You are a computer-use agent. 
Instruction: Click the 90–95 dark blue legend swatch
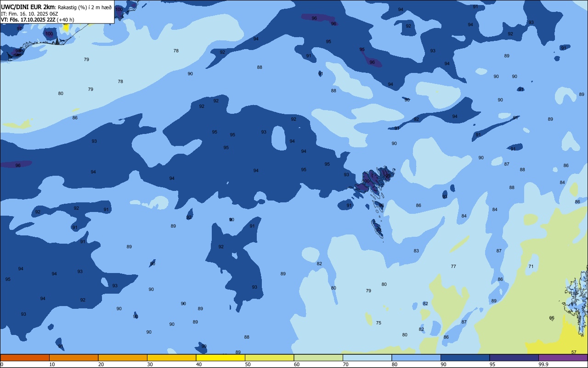(465, 357)
